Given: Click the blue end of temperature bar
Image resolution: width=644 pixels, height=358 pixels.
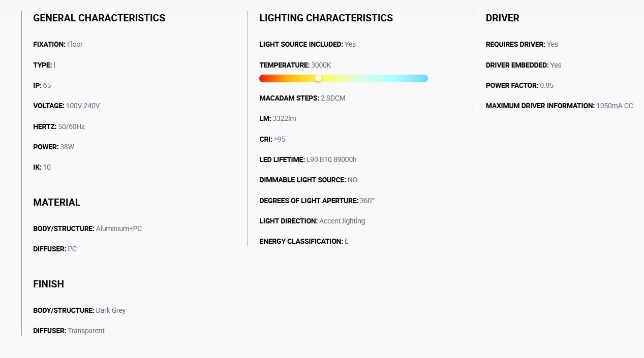Looking at the screenshot, I should (423, 78).
